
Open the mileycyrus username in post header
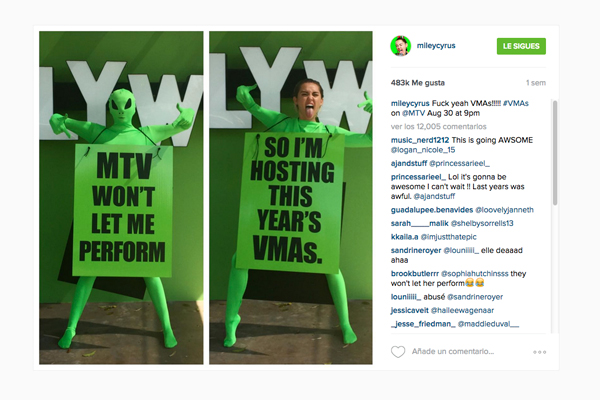click(436, 45)
